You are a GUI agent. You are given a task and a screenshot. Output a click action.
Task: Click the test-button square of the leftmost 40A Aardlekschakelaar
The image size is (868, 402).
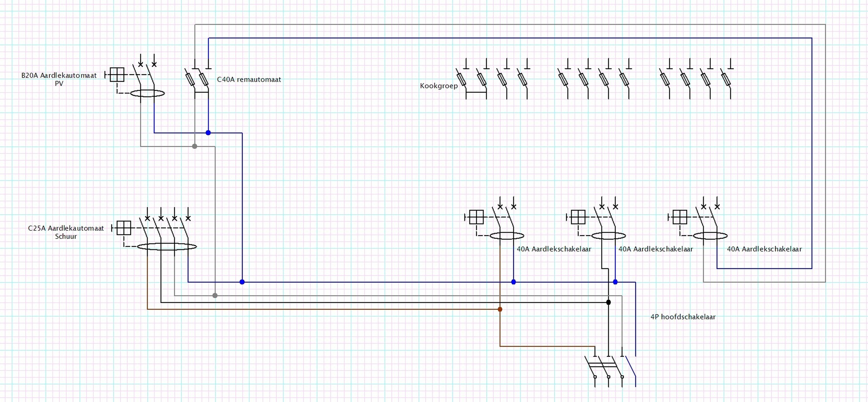coord(476,217)
